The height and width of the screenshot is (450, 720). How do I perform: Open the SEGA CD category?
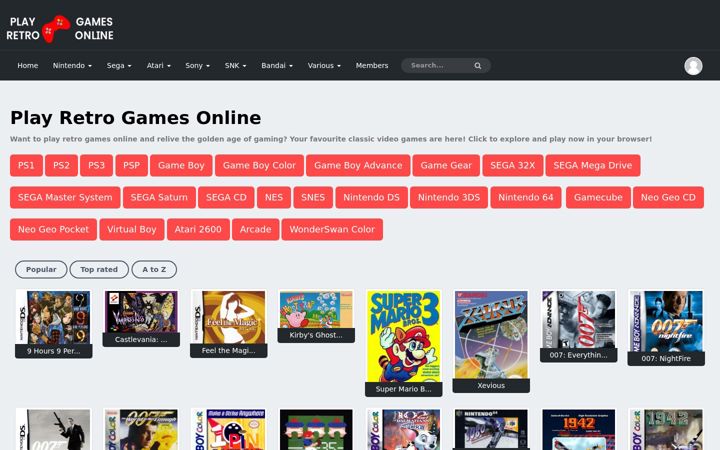click(x=226, y=197)
